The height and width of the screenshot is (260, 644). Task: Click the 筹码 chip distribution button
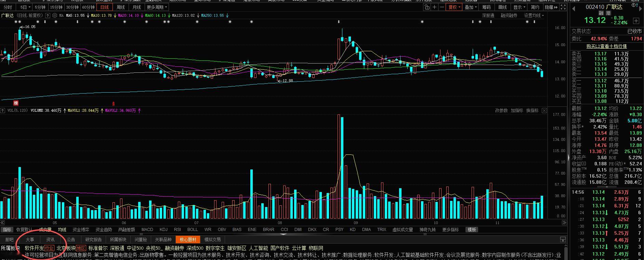point(486,7)
